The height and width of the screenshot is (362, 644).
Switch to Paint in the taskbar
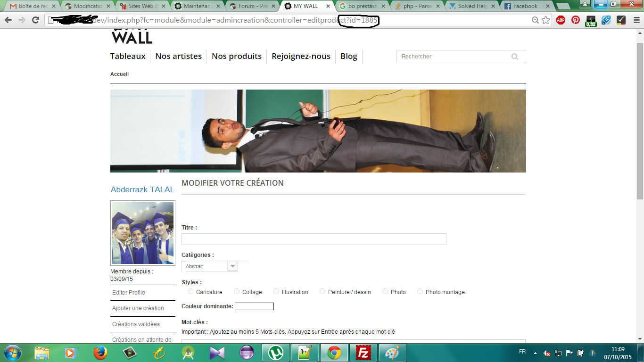[x=393, y=353]
